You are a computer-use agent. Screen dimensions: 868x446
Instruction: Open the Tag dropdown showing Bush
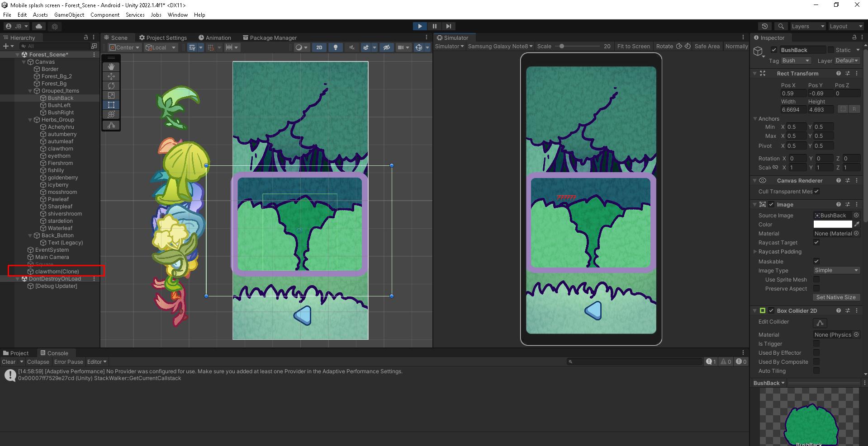click(x=796, y=61)
